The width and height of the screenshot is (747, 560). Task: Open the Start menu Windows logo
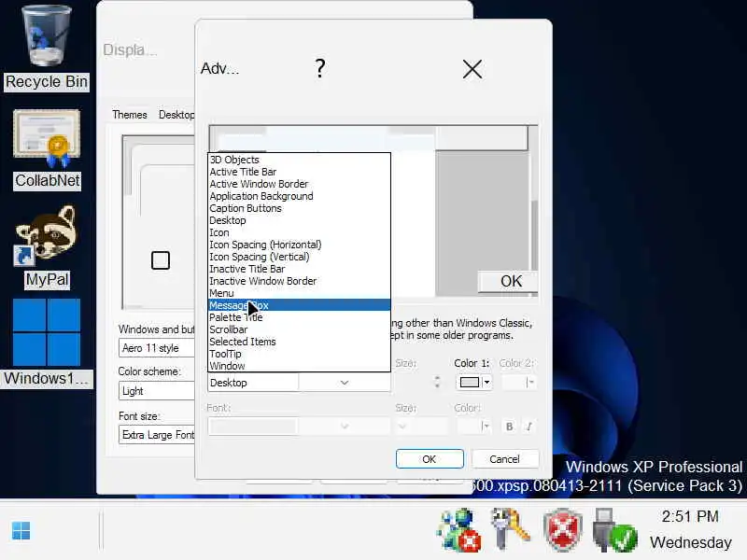click(21, 530)
